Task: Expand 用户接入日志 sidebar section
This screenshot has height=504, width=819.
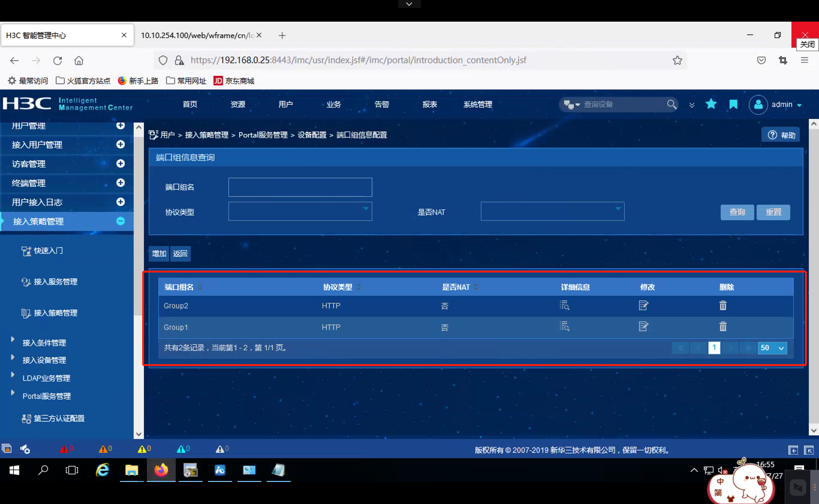Action: [x=121, y=202]
